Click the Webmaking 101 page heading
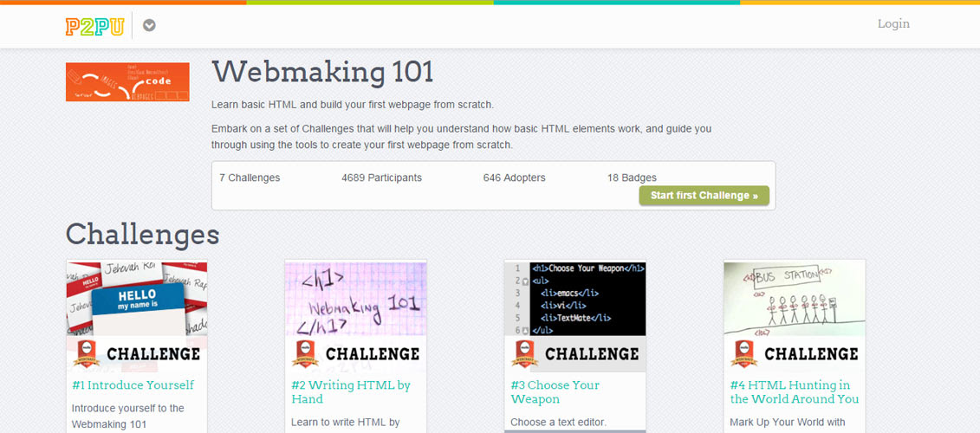Viewport: 980px width, 433px height. 322,72
